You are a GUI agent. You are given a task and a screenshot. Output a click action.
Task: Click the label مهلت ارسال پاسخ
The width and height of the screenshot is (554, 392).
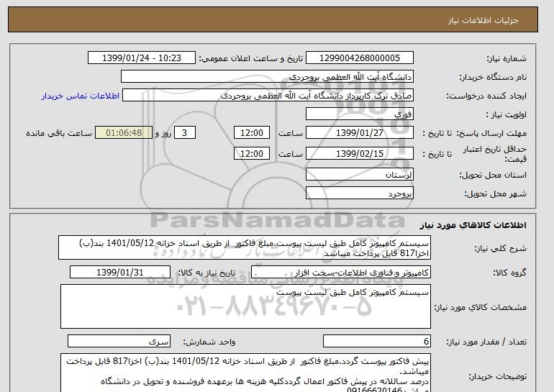pos(492,133)
